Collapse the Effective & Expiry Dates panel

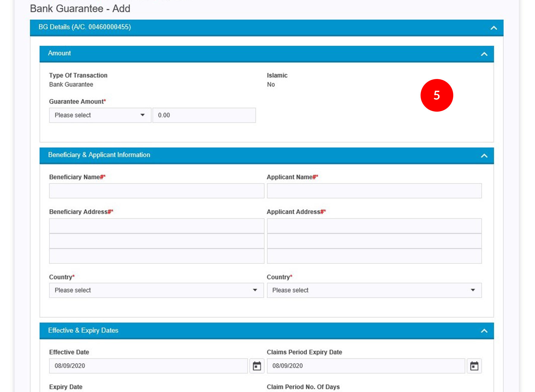tap(484, 331)
